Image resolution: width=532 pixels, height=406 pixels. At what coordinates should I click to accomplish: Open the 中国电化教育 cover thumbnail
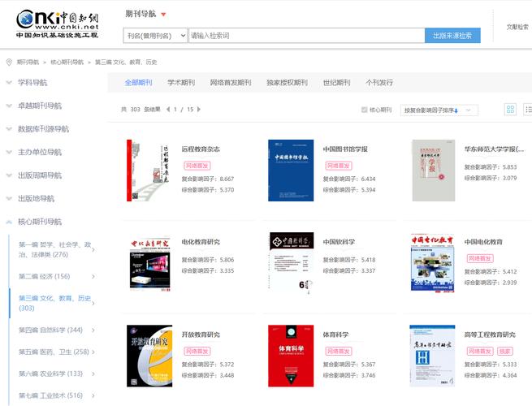433,262
